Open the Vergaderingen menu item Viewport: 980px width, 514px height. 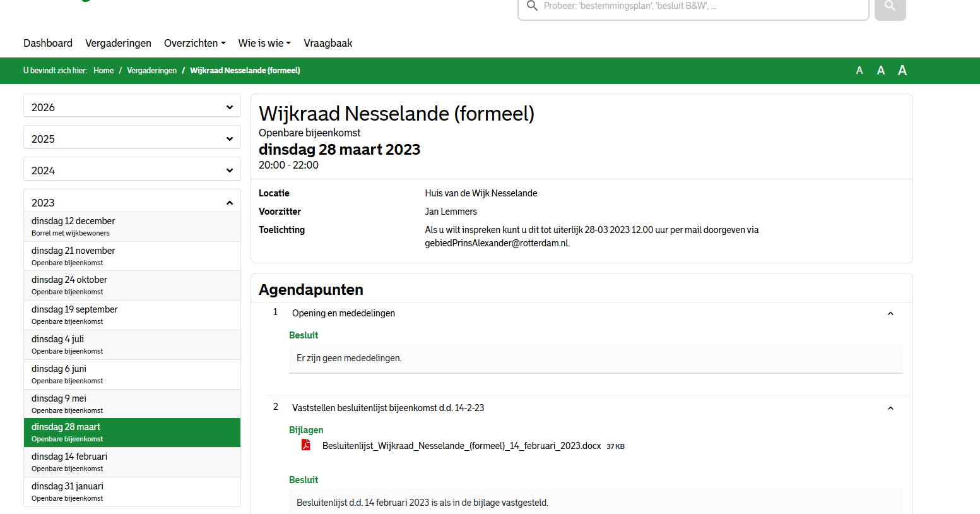tap(118, 43)
